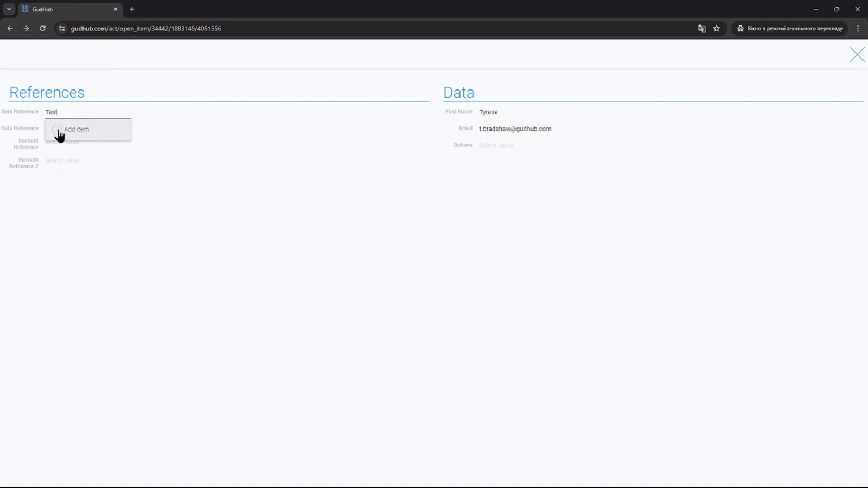
Task: Edit the First Name field Tyrese
Action: tap(488, 112)
